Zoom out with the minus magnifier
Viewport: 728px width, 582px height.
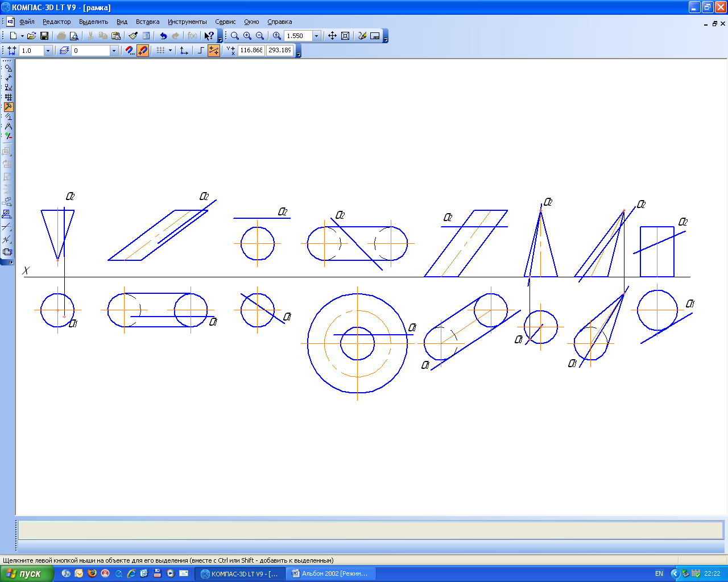click(260, 36)
